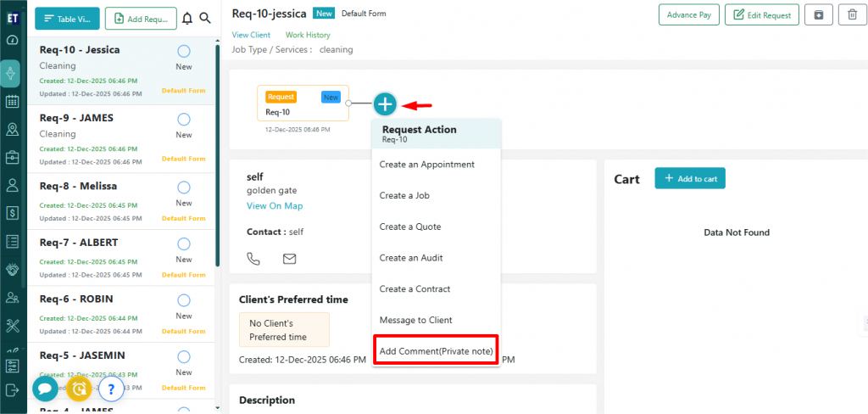Click the archive request icon button
Screen dimensions: 868x414
817,14
